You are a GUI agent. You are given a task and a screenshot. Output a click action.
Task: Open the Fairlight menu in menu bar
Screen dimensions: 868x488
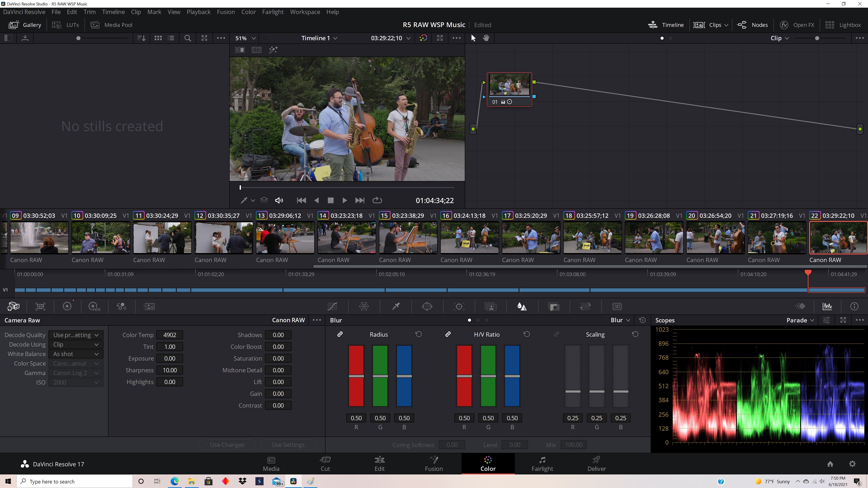click(273, 12)
